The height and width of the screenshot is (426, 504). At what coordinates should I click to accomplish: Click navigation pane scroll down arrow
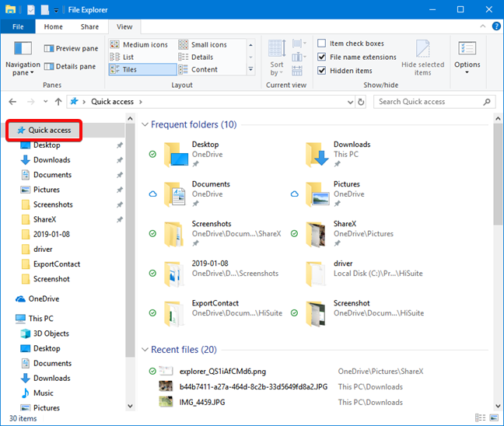coord(130,406)
